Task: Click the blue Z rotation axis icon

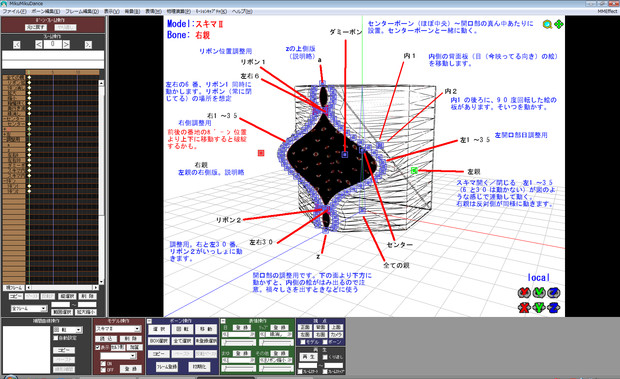Action: [554, 292]
